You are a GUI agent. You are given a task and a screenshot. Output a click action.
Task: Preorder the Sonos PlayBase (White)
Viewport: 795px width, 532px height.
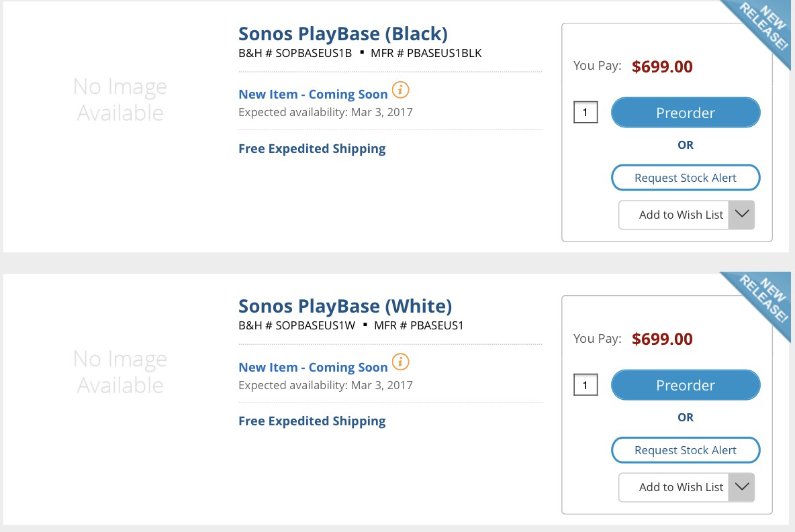686,385
